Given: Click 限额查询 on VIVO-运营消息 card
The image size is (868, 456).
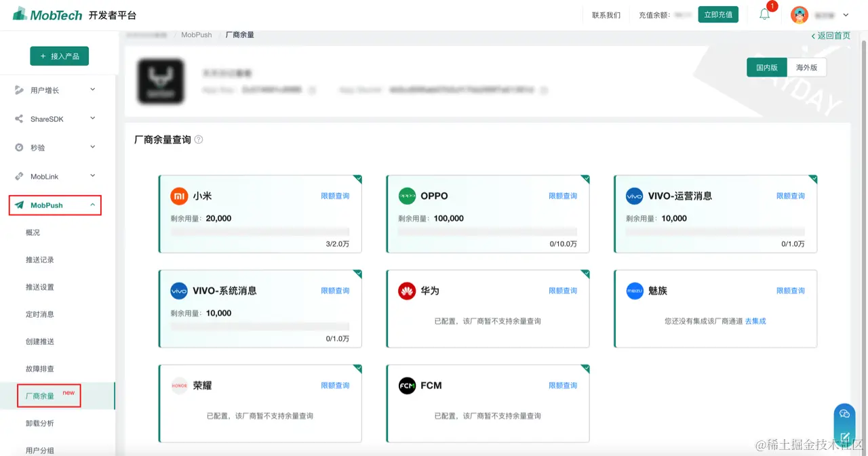Looking at the screenshot, I should tap(791, 196).
